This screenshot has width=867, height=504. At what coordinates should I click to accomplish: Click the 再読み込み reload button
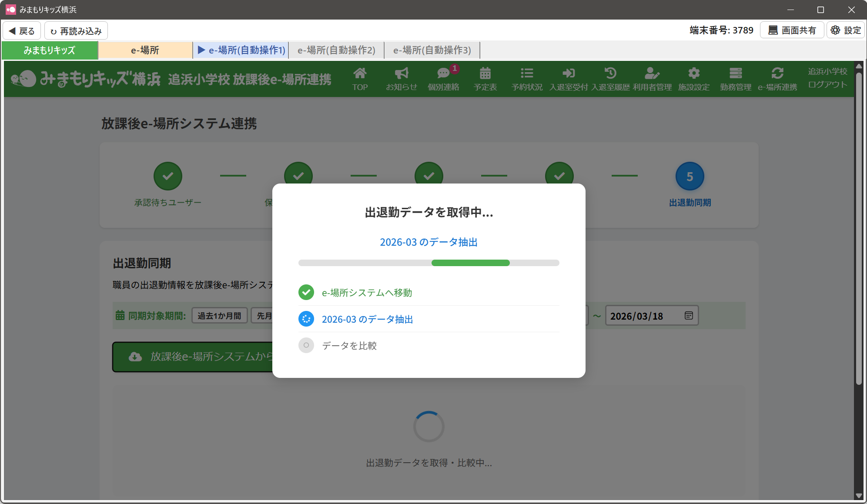click(76, 31)
